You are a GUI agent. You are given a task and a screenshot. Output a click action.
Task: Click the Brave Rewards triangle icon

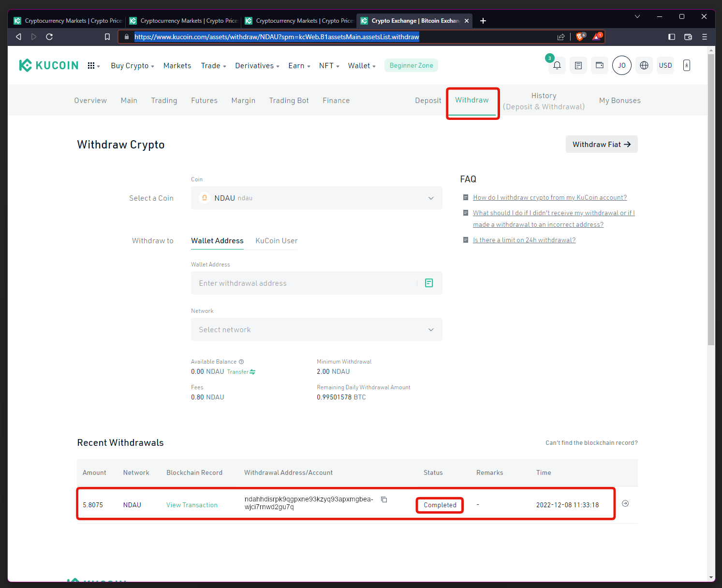(597, 37)
